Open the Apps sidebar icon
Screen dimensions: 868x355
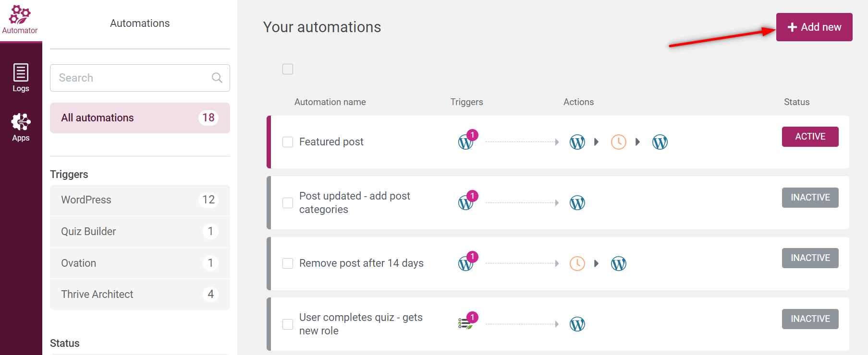point(21,127)
